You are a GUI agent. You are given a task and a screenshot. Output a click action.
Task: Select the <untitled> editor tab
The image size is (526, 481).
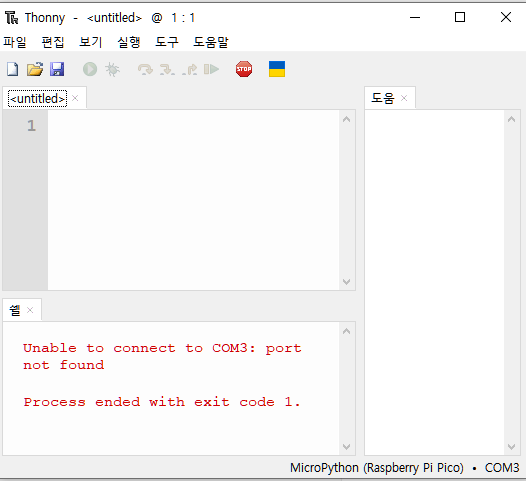[38, 99]
